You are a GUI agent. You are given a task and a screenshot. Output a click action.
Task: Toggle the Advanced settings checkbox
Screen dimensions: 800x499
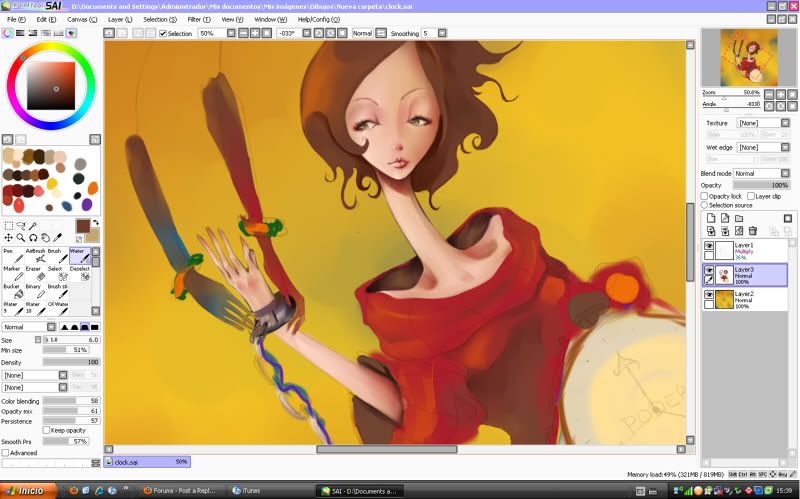point(6,453)
